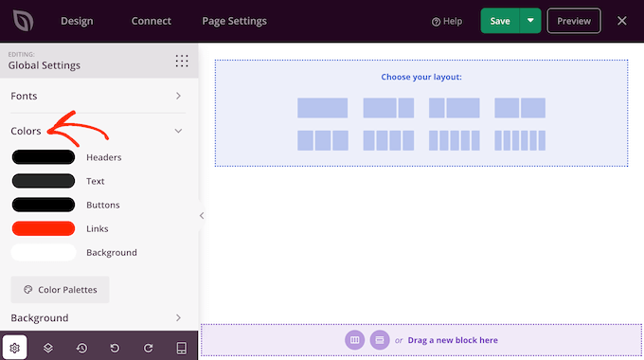This screenshot has height=360, width=644.
Task: Choose the six equal columns layout
Action: point(520,140)
